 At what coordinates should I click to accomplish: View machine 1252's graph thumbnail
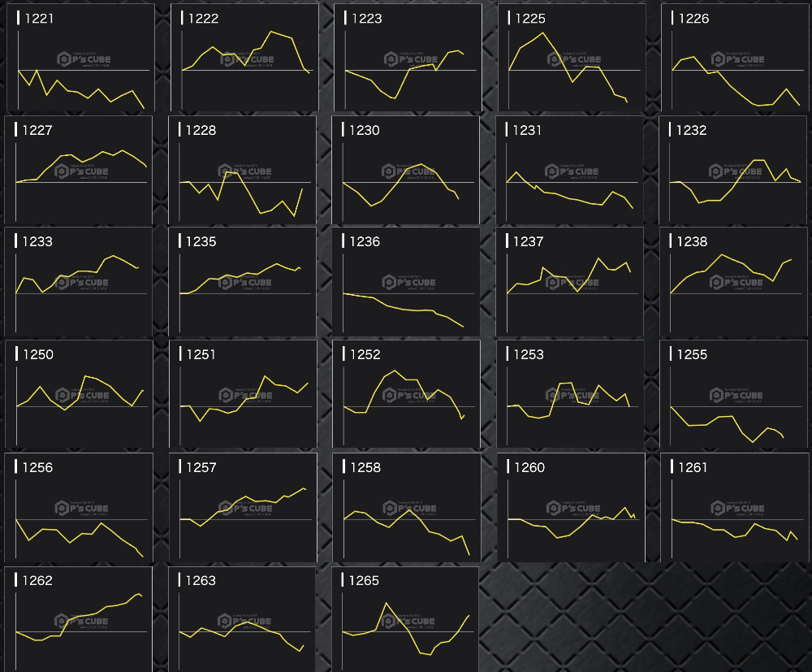(x=406, y=393)
